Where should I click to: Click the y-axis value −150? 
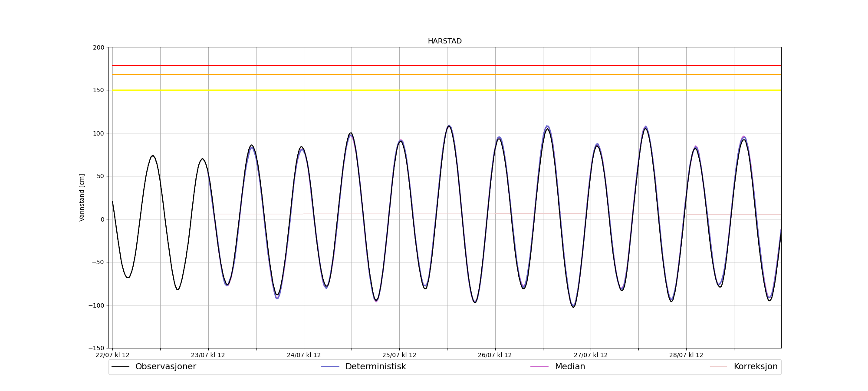tap(96, 348)
